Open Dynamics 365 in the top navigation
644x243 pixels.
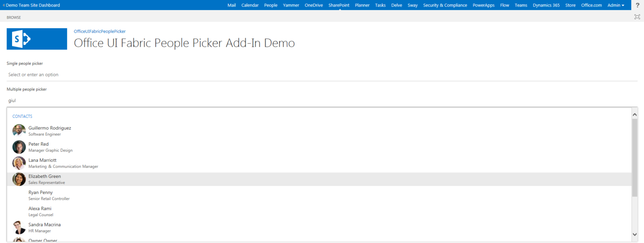(546, 5)
